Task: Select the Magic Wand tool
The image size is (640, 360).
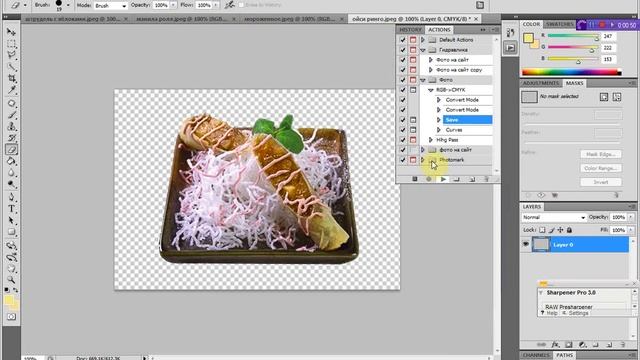Action: point(11,66)
